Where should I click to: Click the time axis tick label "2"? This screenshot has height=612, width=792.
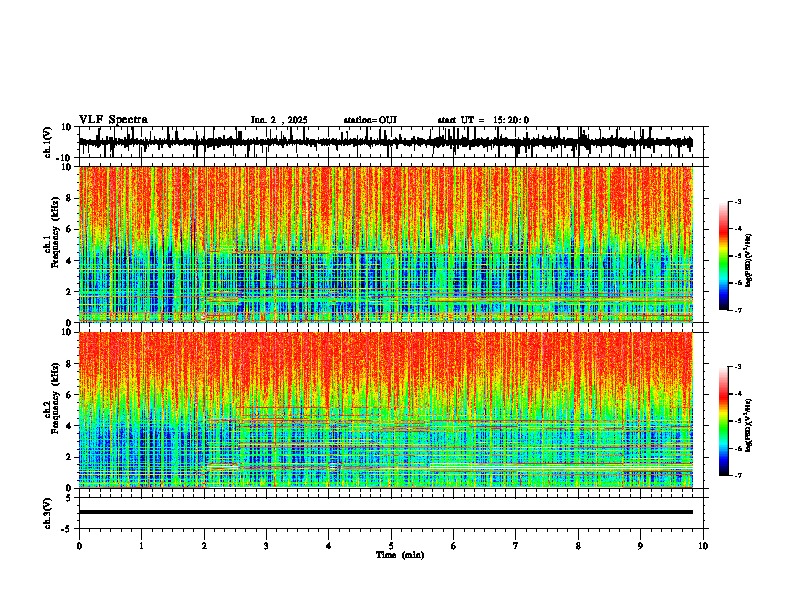click(x=204, y=546)
